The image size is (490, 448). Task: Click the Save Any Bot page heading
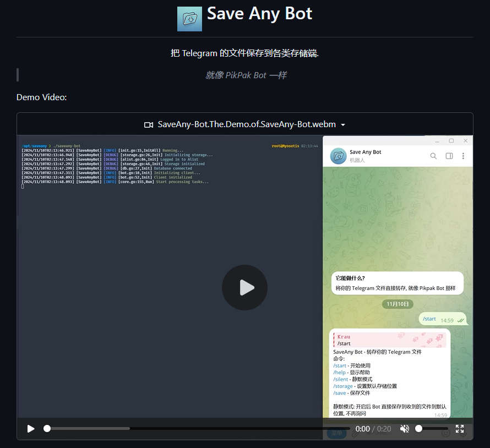coord(259,14)
